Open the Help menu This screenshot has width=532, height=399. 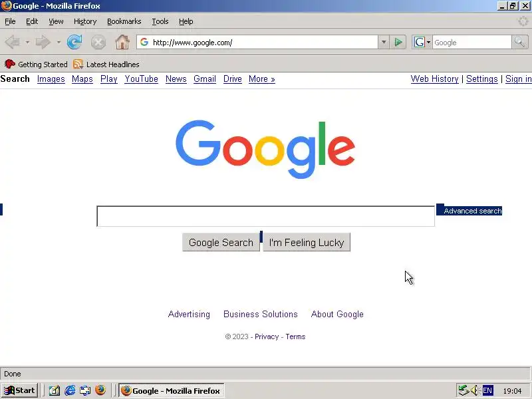[x=186, y=21]
